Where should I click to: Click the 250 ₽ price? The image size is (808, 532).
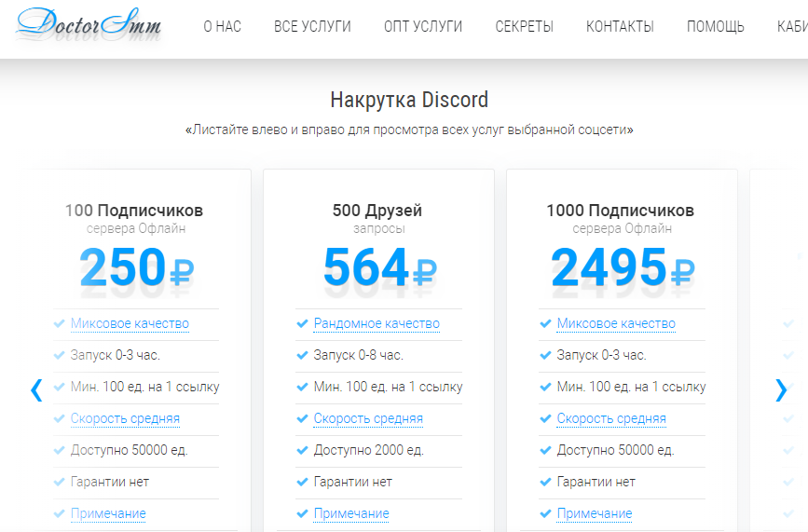click(137, 266)
